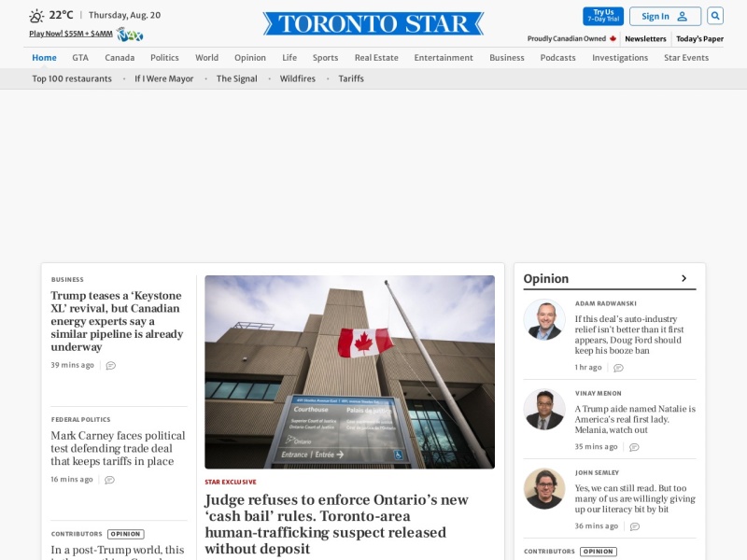
Task: Click the 39 mins ago timestamp
Action: coord(73,365)
